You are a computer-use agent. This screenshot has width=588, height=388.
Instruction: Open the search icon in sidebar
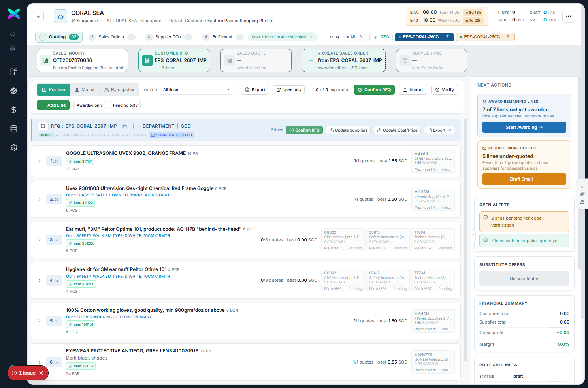[13, 34]
